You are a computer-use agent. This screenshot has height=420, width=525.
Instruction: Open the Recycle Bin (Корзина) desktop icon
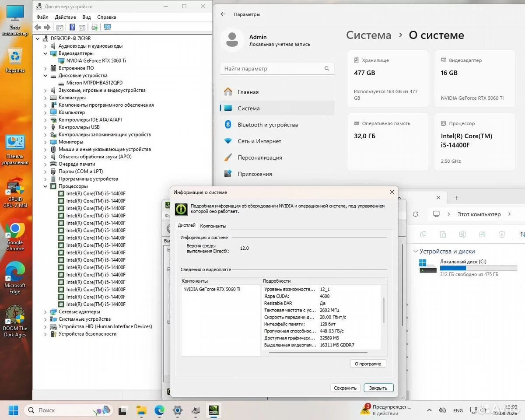[x=15, y=61]
